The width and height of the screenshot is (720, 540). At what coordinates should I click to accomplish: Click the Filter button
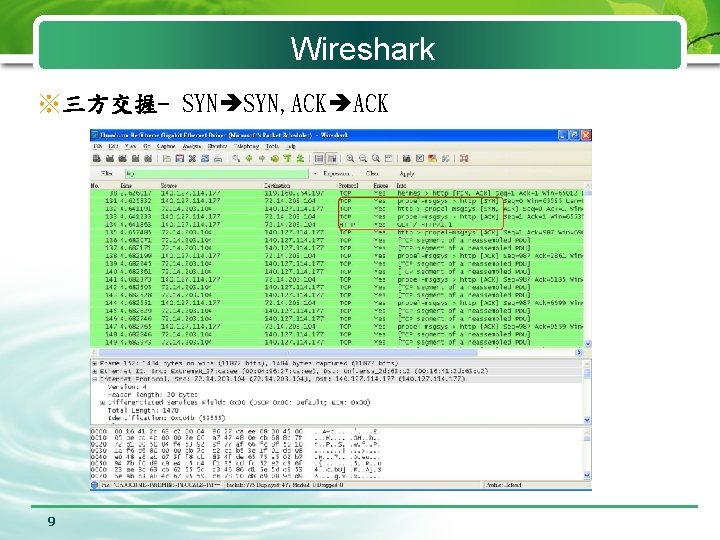point(107,174)
